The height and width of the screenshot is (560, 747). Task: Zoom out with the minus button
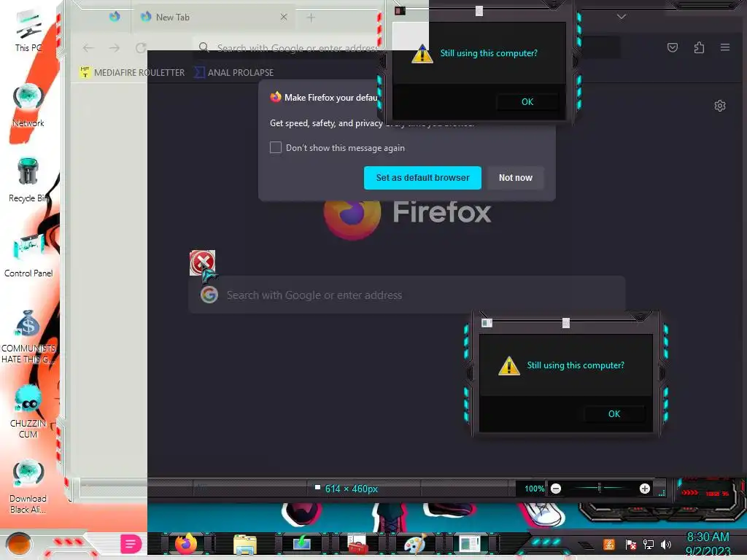pos(555,489)
